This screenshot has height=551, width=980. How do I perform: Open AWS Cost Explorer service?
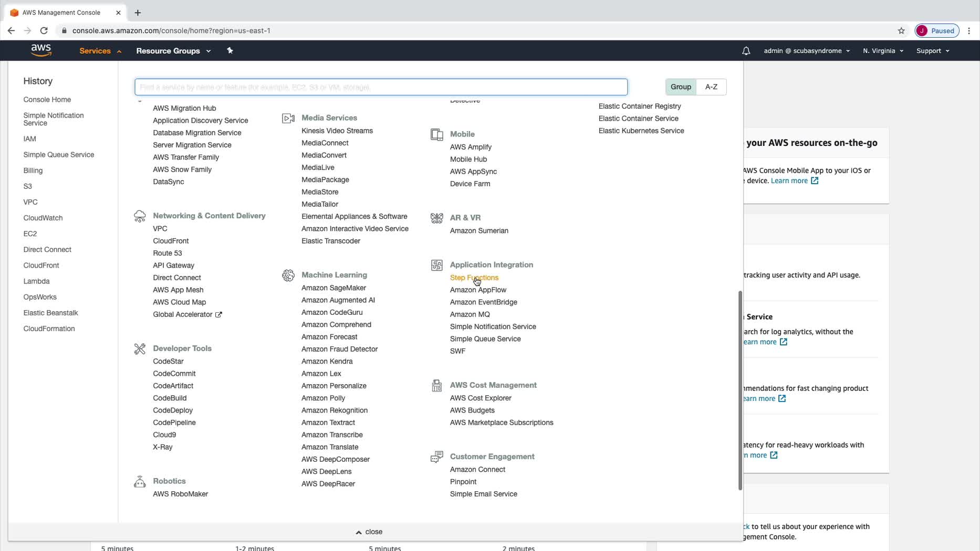pos(481,398)
